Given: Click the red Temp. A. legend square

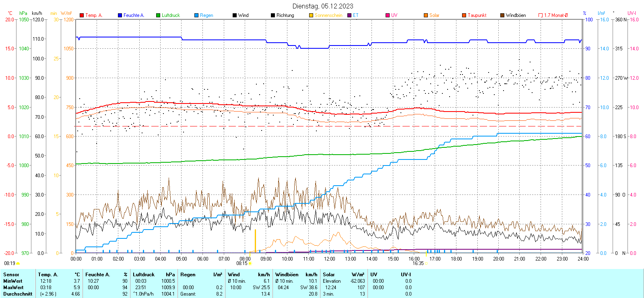Looking at the screenshot, I should click(82, 15).
